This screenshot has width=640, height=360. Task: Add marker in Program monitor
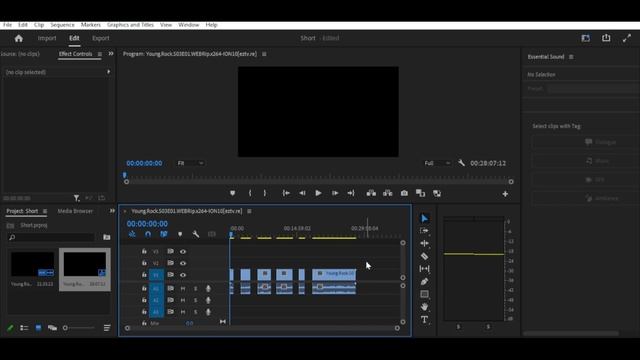[x=232, y=193]
